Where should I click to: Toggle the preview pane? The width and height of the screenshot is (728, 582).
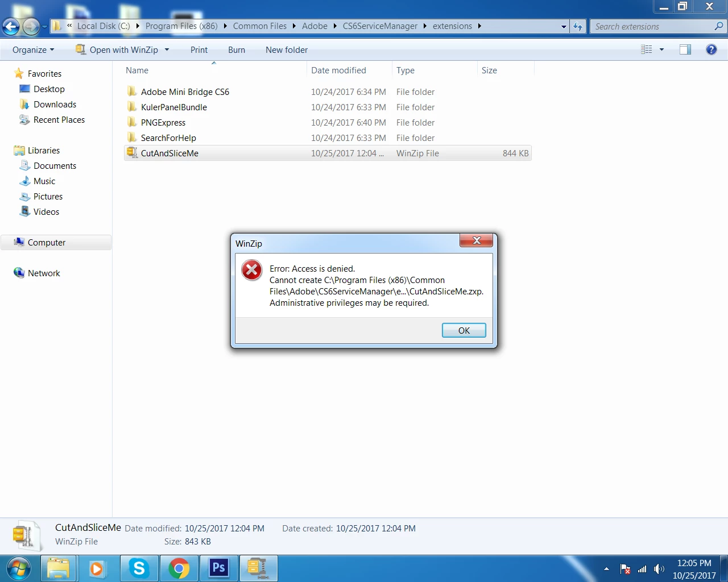point(685,49)
